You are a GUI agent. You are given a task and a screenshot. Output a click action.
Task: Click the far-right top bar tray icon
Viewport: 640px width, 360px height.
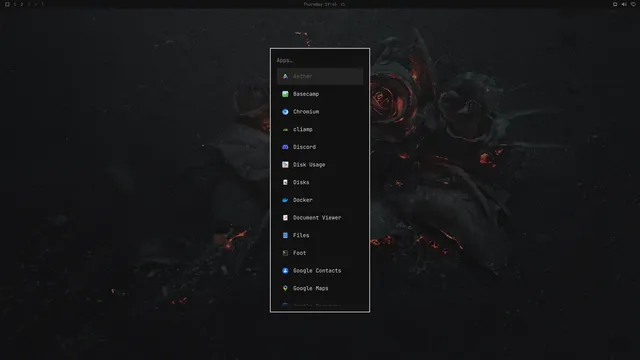633,4
